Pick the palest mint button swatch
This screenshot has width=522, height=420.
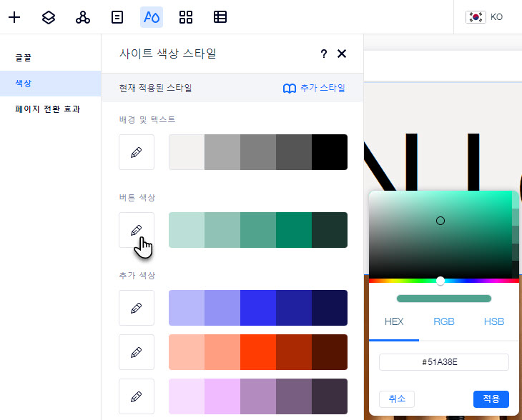(187, 230)
